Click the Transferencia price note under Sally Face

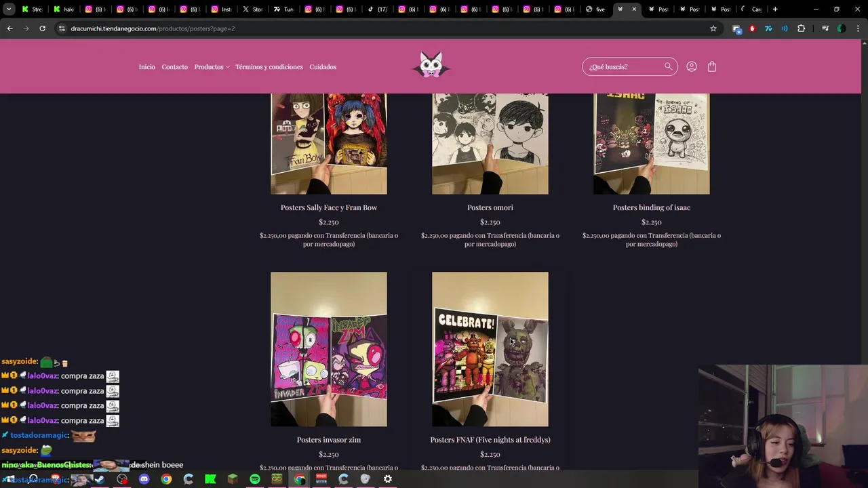point(329,240)
